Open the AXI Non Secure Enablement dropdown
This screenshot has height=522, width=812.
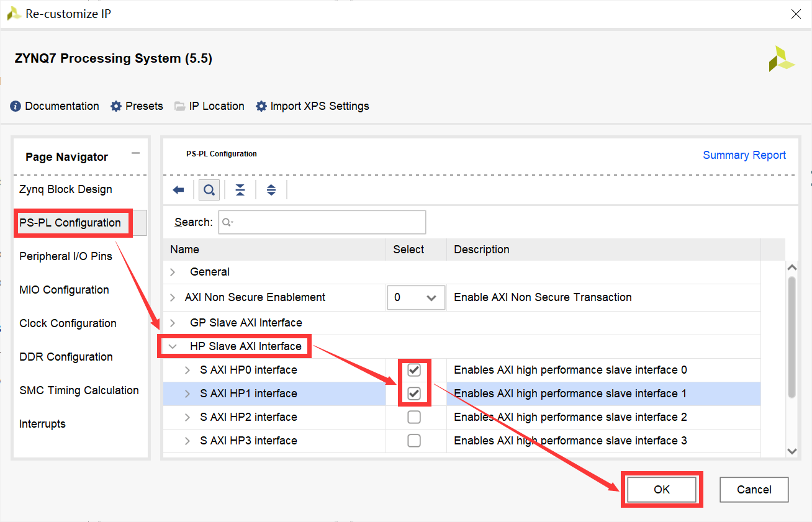416,297
